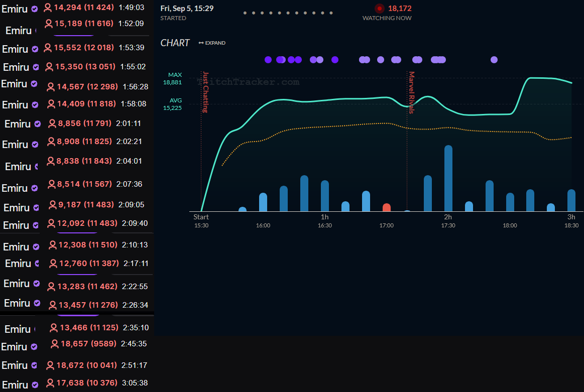Image resolution: width=584 pixels, height=392 pixels.
Task: Click the last blue bar at 18:30
Action: 571,200
